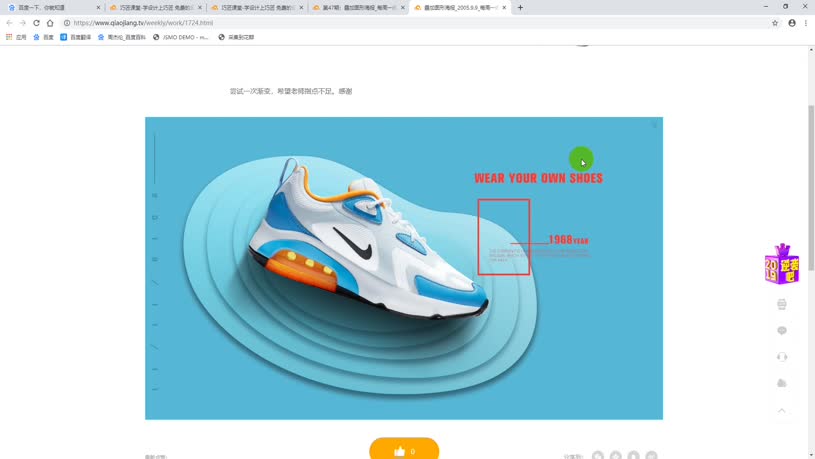
Task: Open the Chrome three-dot menu
Action: click(806, 23)
